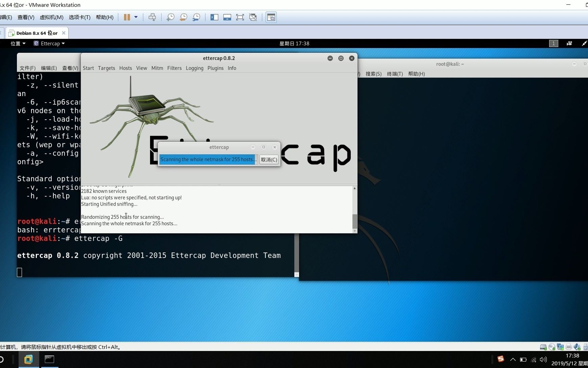The height and width of the screenshot is (368, 588).
Task: Toggle the thumbnail bar icon in the VMware toolbar
Action: pyautogui.click(x=227, y=17)
